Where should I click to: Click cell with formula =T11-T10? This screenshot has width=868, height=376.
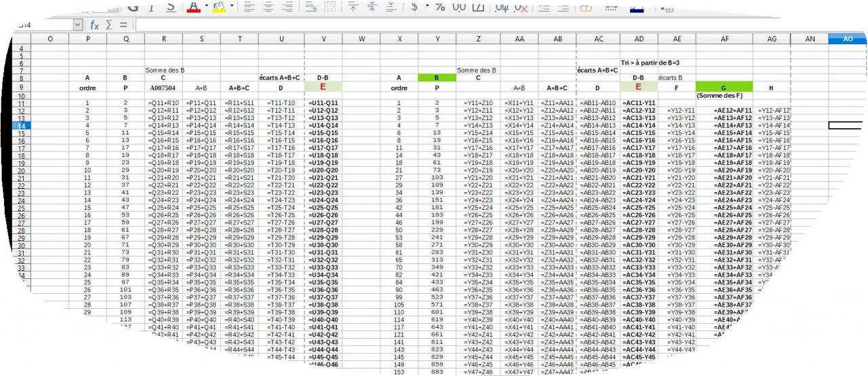click(281, 102)
